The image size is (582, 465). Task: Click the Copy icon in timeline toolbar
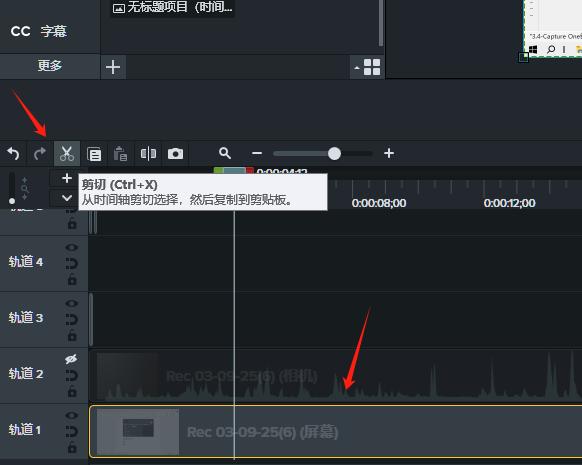click(94, 154)
